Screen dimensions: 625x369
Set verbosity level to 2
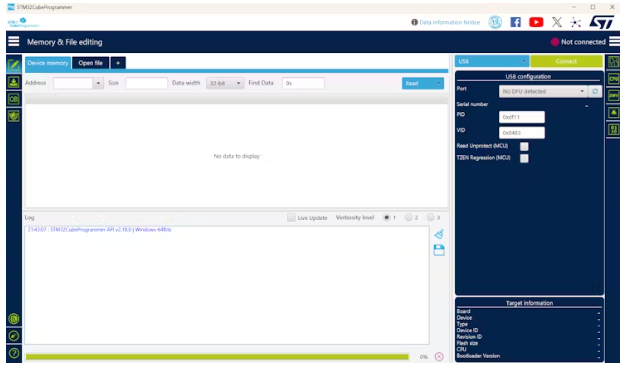click(409, 218)
